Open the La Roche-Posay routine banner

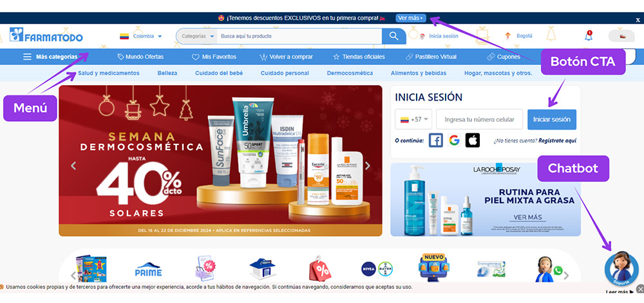486,199
